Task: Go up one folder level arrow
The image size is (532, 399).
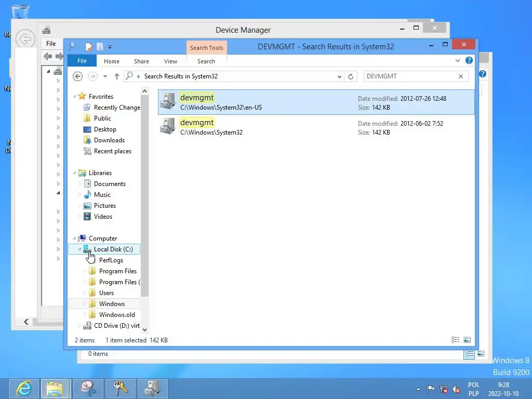Action: (117, 76)
